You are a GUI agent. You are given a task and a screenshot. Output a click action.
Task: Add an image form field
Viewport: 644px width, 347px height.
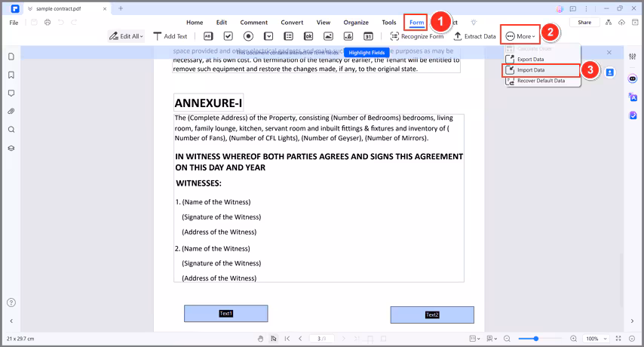click(329, 36)
